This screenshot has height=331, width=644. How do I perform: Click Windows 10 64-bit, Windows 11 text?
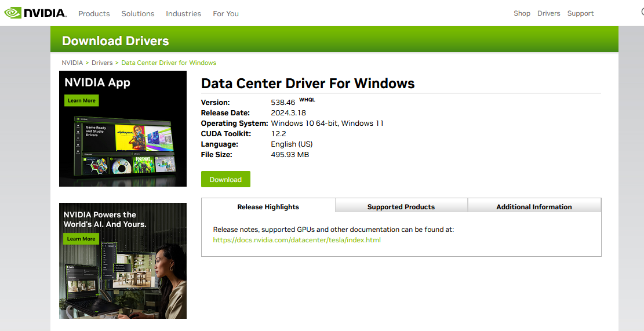point(328,123)
